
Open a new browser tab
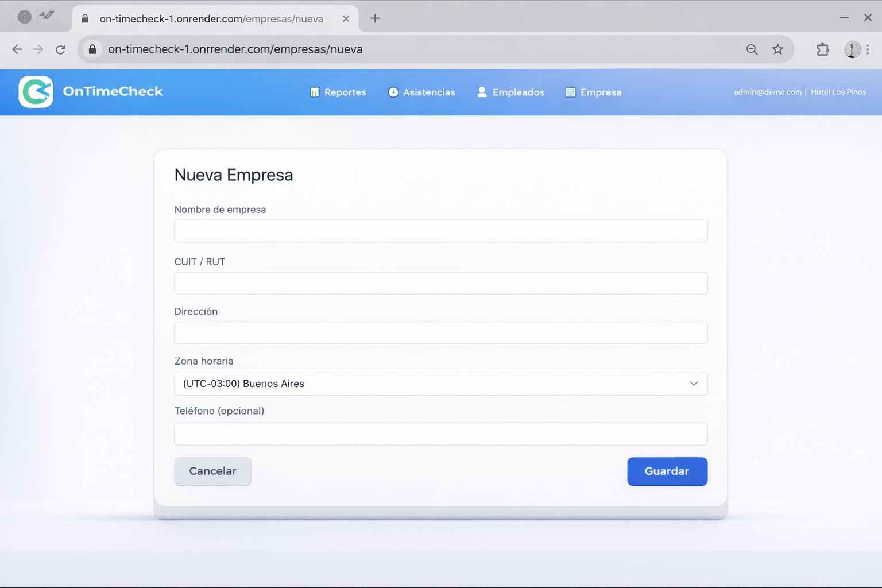pos(375,18)
